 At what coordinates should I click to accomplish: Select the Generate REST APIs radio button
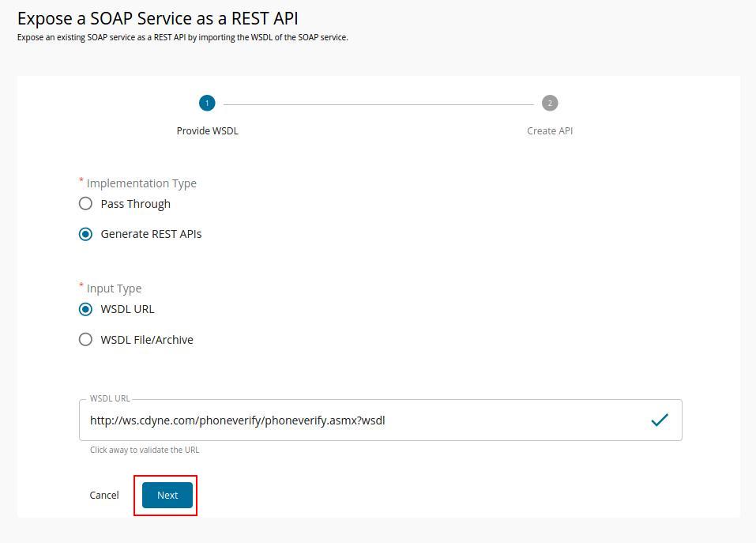pos(85,234)
